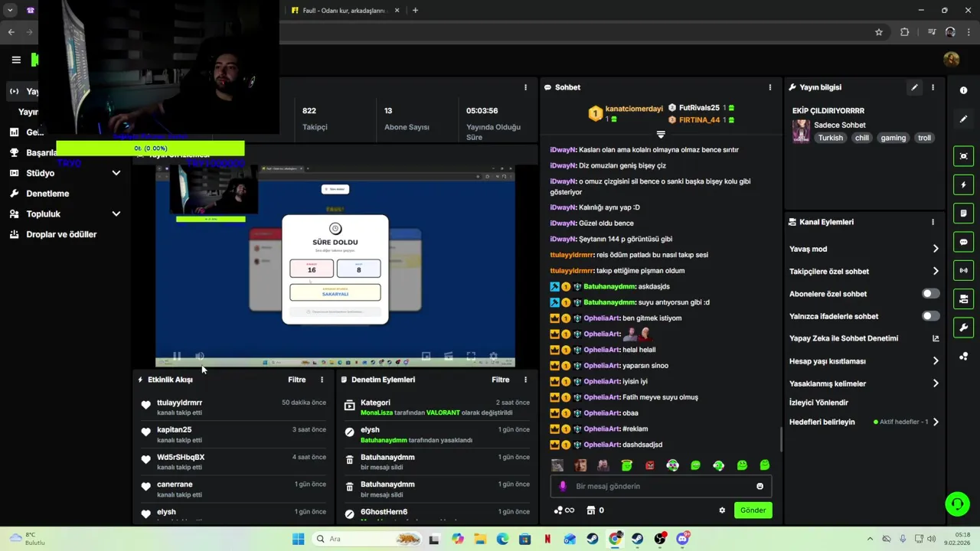
Task: Select Stüdyo in the left menu
Action: point(40,173)
